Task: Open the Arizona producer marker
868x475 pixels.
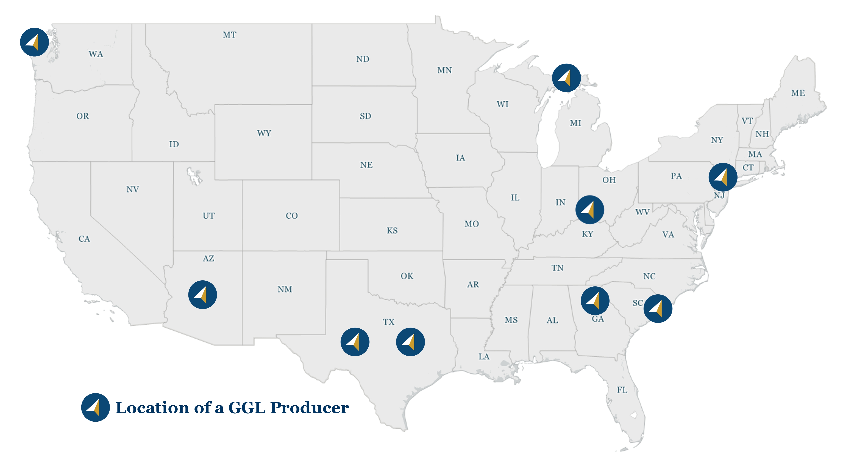Action: tap(202, 295)
